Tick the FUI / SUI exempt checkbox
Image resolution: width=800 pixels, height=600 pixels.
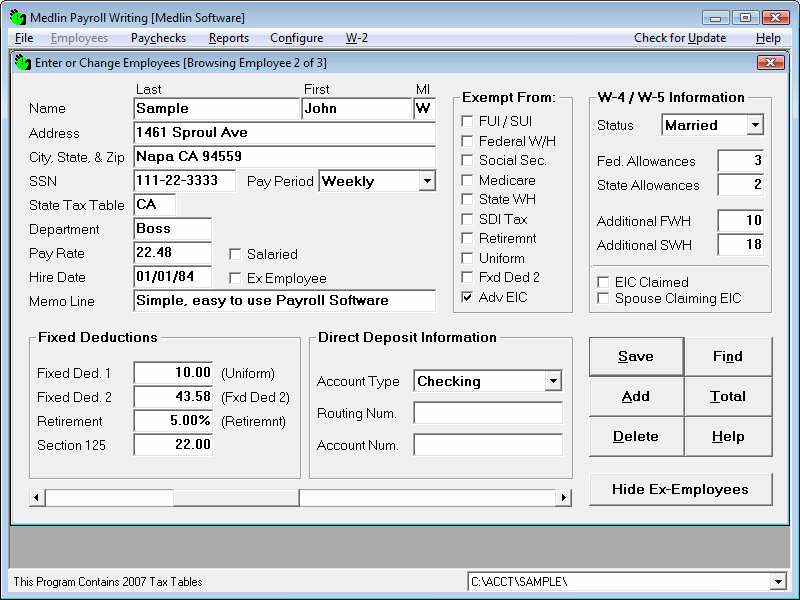(467, 121)
